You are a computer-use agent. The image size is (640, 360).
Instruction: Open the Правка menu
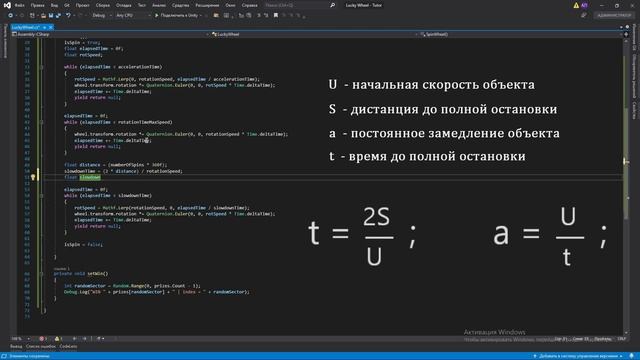[38, 5]
